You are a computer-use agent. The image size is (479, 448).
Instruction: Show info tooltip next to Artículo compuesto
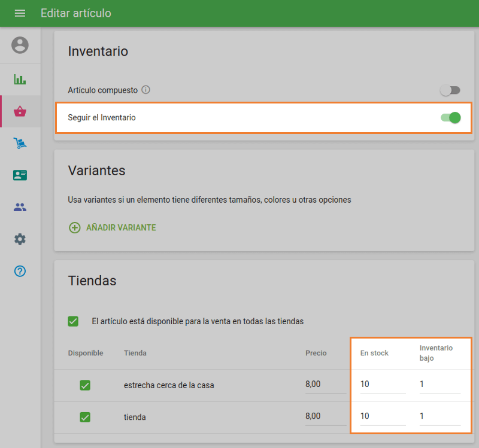(x=145, y=90)
